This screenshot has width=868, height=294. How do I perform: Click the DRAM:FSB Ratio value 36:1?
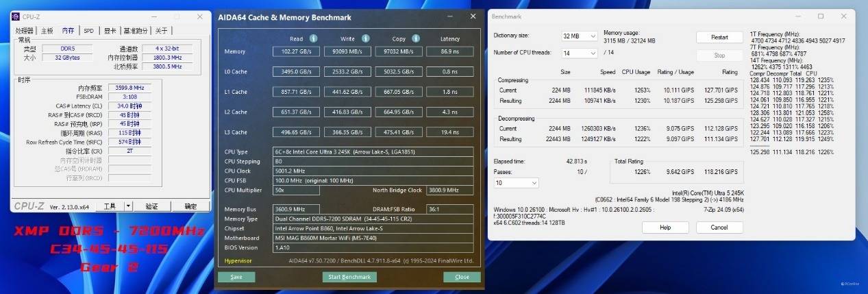tap(450, 209)
